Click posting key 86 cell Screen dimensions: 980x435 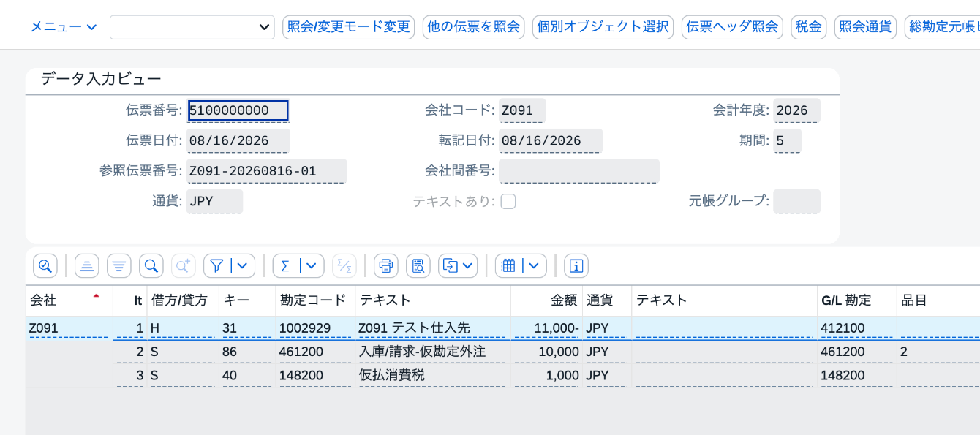(x=246, y=352)
